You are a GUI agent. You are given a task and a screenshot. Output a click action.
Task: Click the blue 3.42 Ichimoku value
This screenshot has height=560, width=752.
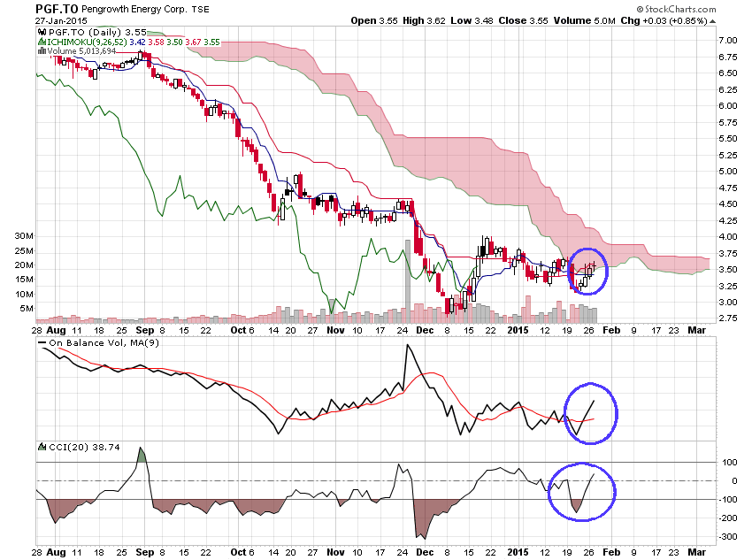(138, 42)
